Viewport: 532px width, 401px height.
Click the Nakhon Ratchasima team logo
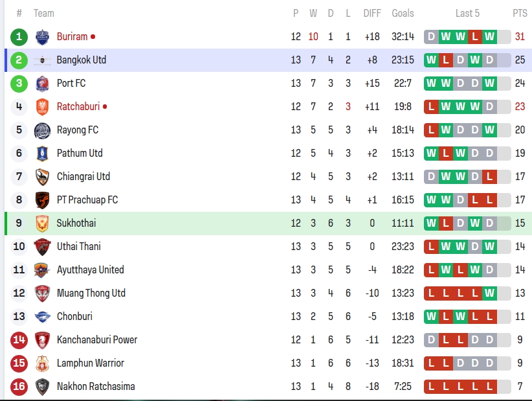pos(42,387)
